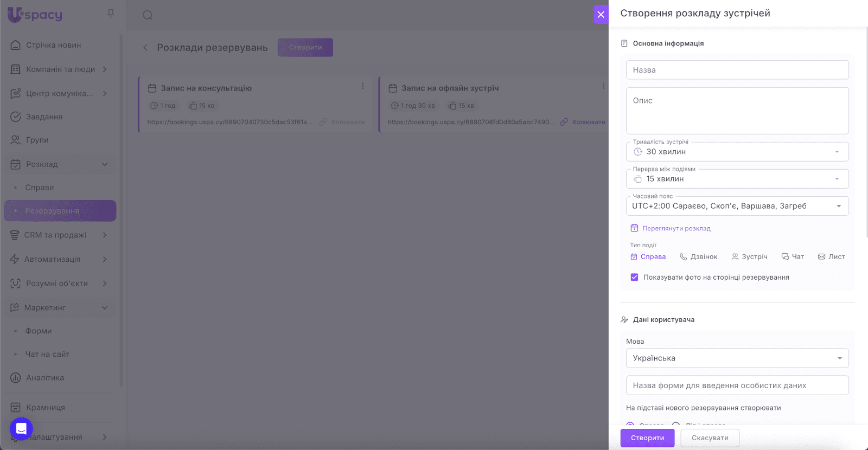Select the Лист envelope event type
The height and width of the screenshot is (450, 868).
(832, 257)
